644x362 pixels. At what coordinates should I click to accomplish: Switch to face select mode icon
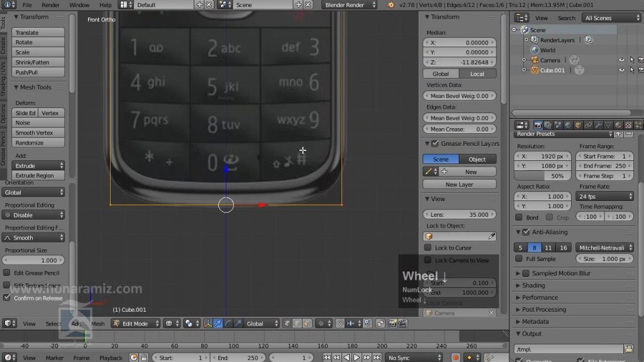click(x=307, y=324)
